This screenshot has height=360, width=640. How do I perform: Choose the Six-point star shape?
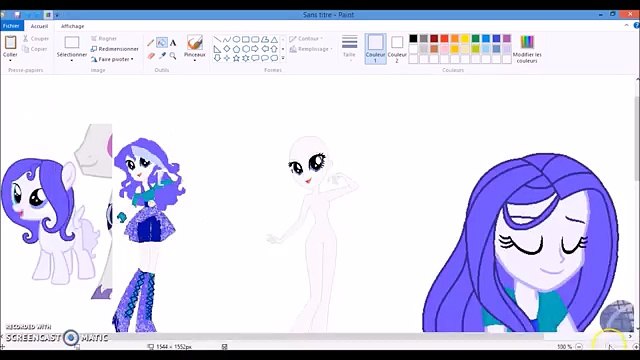pos(246,58)
